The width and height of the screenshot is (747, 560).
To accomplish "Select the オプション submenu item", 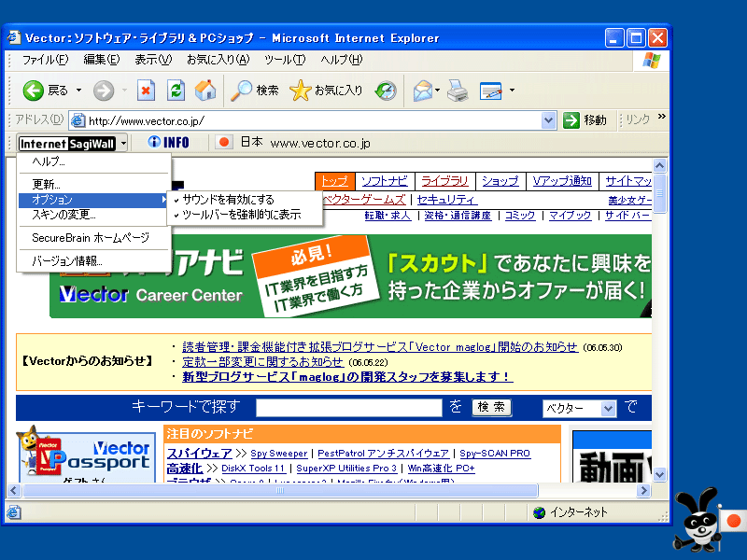I will pyautogui.click(x=94, y=200).
